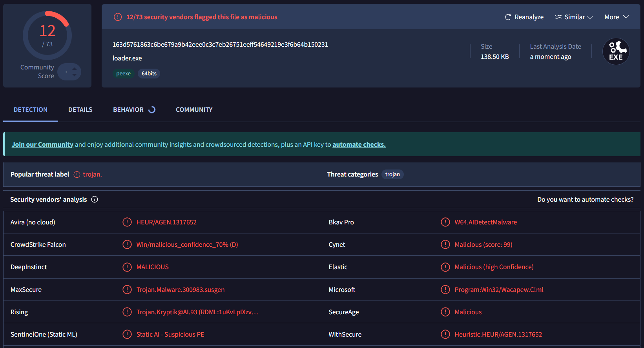
Task: Click the 12/73 detection score gauge
Action: 47,35
